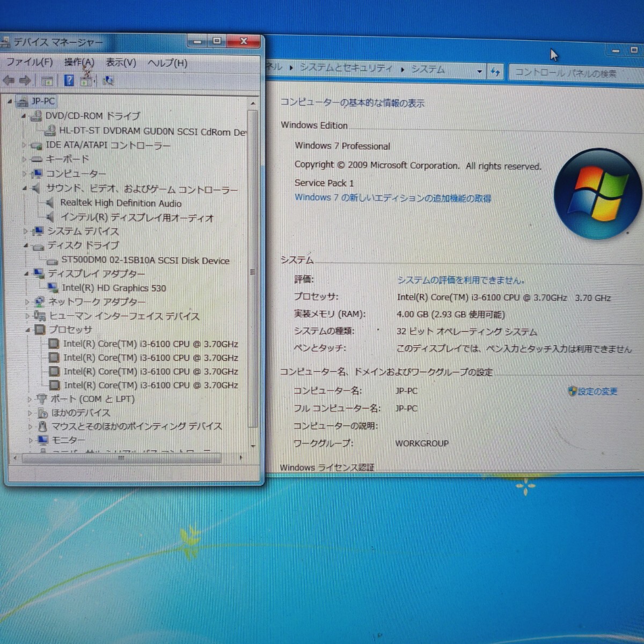Viewport: 644px width, 644px height.
Task: Click システム in address breadcrumb
Action: [428, 69]
